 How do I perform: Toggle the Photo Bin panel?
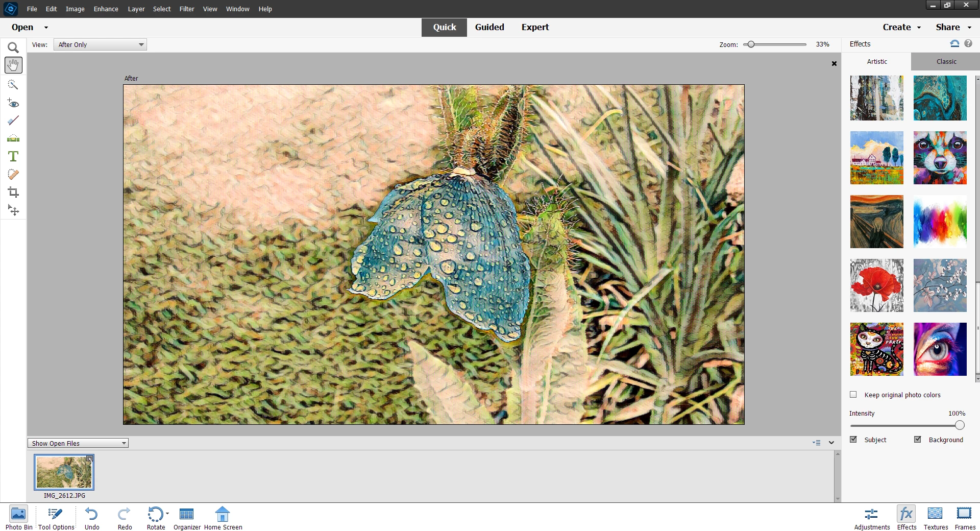tap(19, 518)
